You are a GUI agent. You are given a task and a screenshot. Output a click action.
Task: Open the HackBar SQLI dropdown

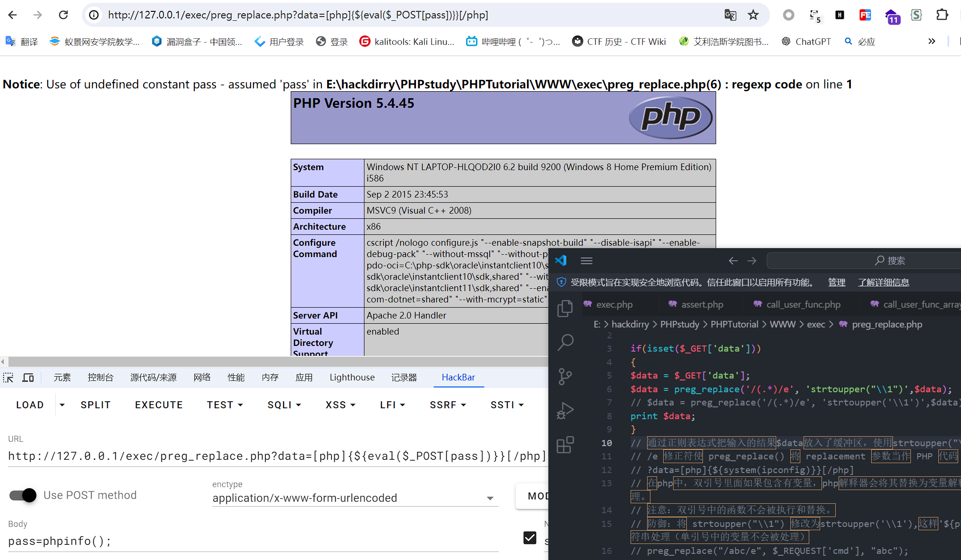point(285,405)
